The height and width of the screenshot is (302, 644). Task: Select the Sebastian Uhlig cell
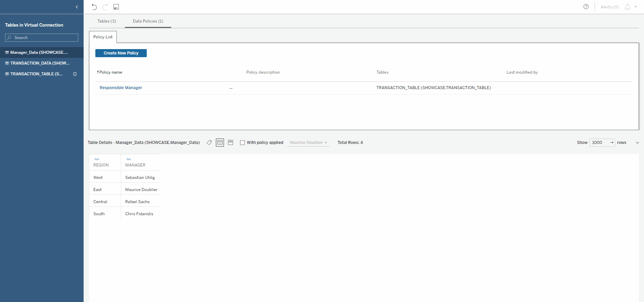(141, 177)
